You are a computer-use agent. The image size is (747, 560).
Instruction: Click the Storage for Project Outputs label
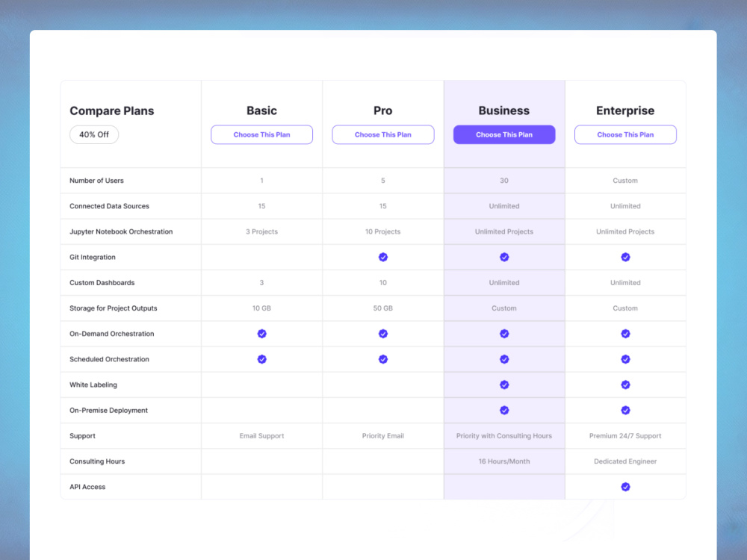click(x=114, y=308)
